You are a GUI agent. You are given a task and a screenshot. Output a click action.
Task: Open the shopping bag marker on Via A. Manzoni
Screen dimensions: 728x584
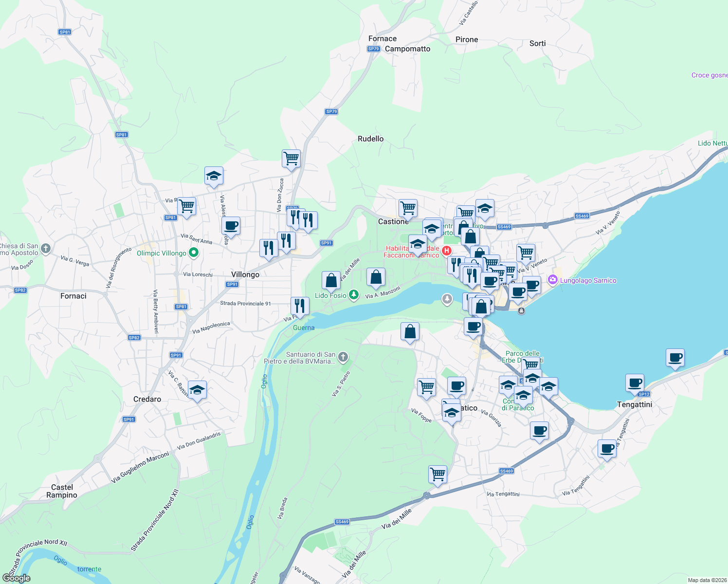pyautogui.click(x=375, y=276)
